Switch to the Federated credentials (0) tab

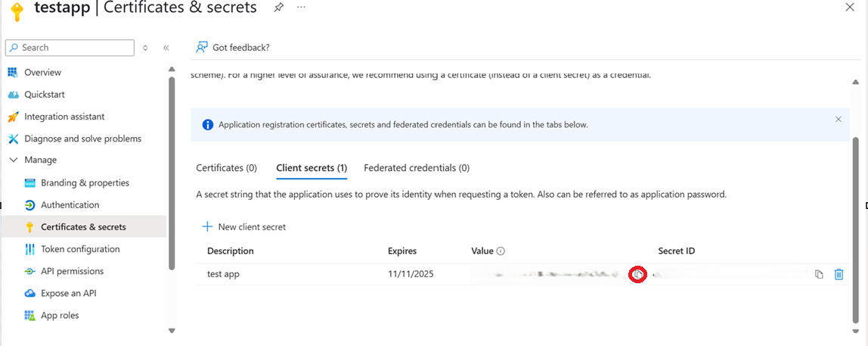pyautogui.click(x=417, y=168)
